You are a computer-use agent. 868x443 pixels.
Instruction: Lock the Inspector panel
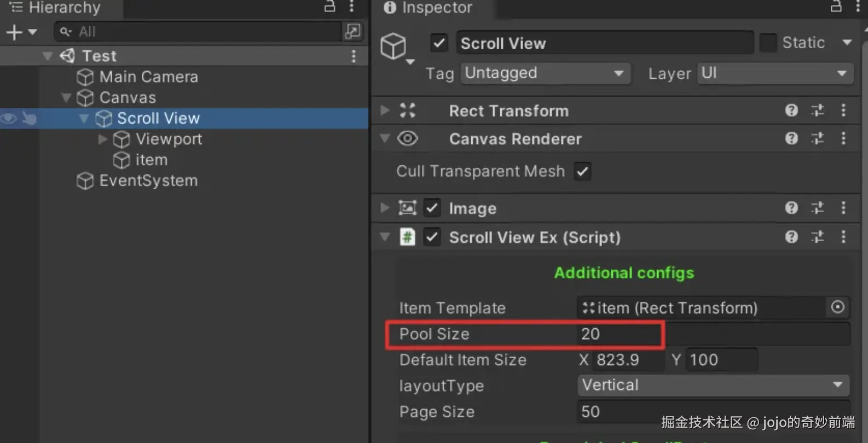pos(836,7)
